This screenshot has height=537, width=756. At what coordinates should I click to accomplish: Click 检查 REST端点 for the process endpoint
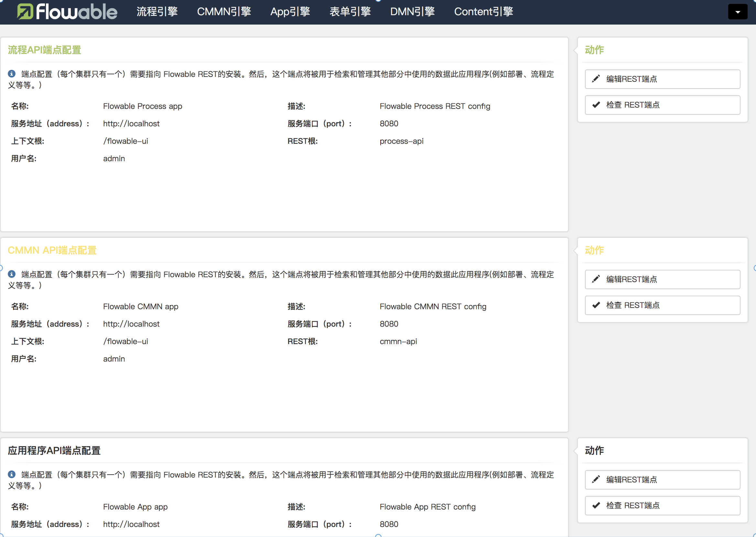pos(662,105)
